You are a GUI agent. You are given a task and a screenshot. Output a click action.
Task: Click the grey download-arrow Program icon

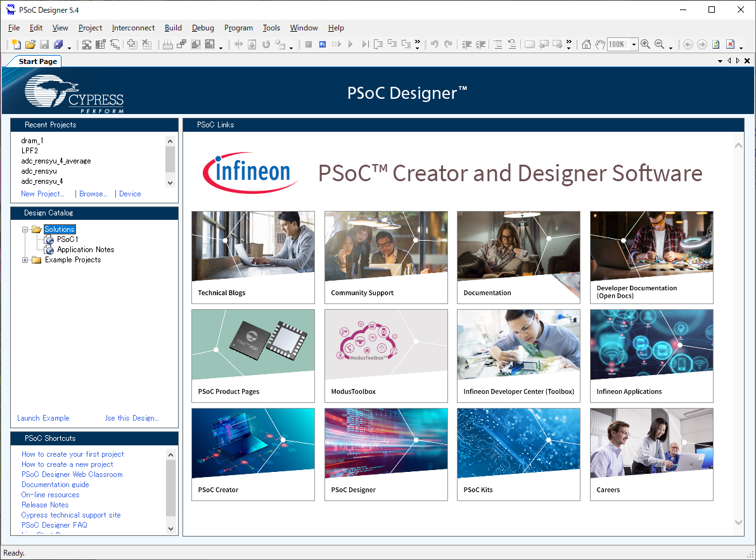252,44
